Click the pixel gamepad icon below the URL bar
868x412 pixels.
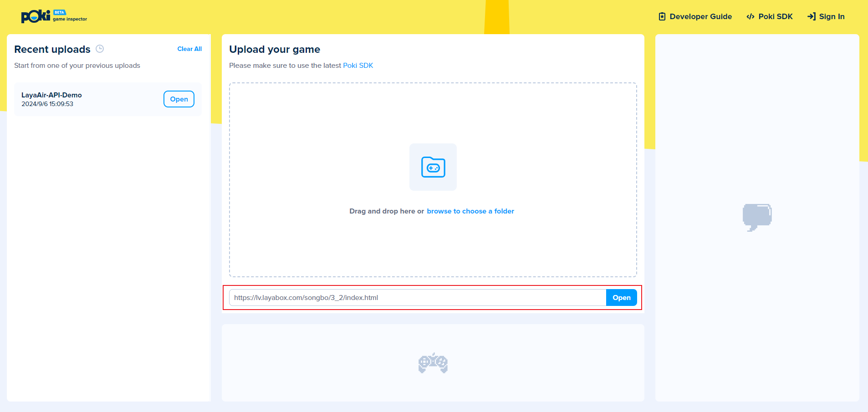[x=433, y=363]
